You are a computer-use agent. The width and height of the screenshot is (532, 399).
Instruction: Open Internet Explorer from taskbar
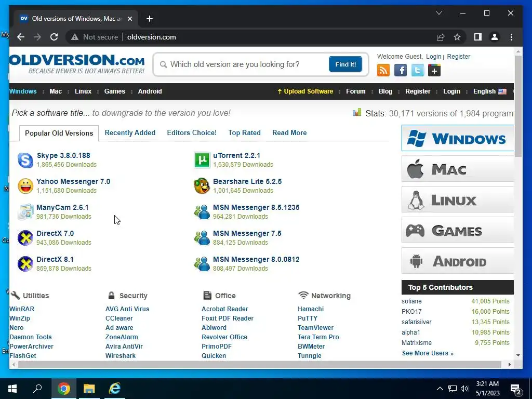pyautogui.click(x=115, y=388)
